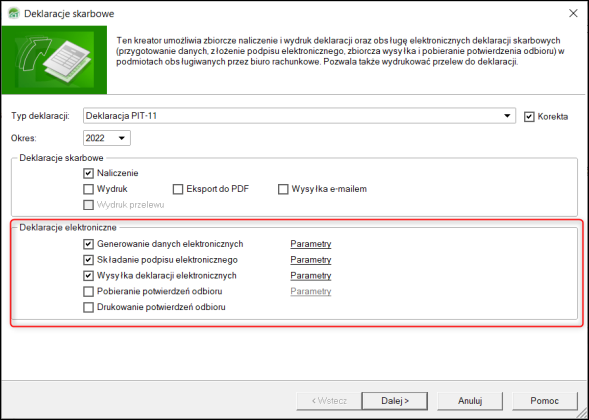Screen dimensions: 589x420
Task: Expand the Okres year dropdown showing 2022
Action: (x=121, y=138)
